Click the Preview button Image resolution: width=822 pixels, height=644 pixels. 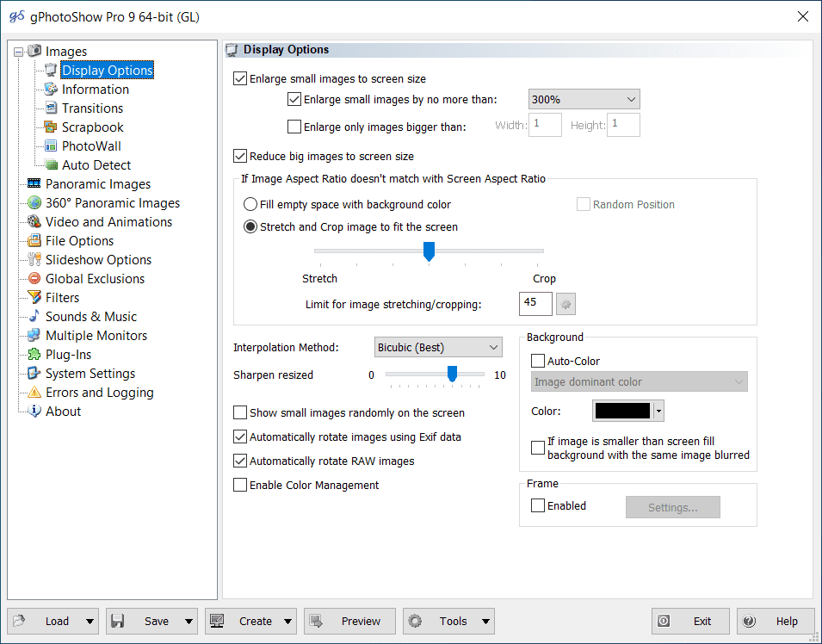(349, 622)
